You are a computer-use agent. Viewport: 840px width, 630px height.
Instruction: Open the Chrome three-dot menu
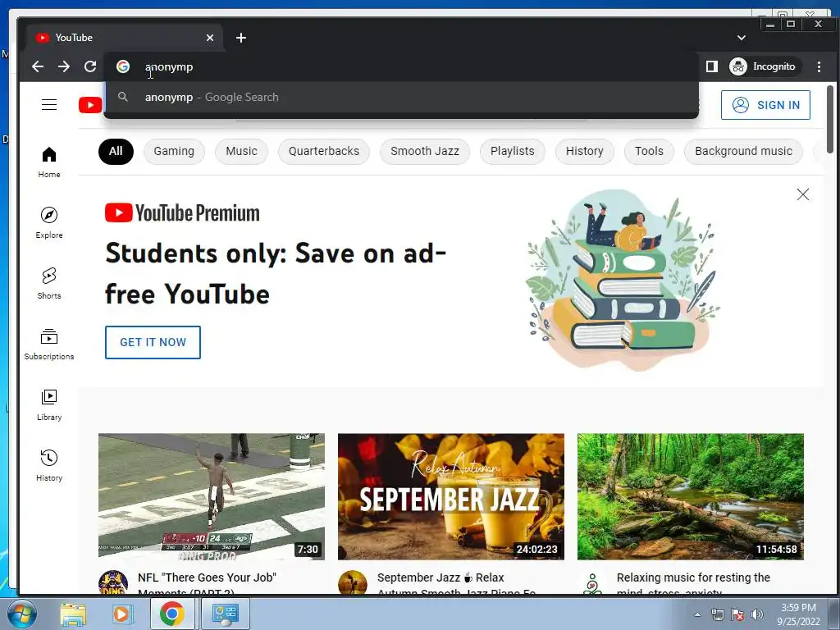point(819,66)
